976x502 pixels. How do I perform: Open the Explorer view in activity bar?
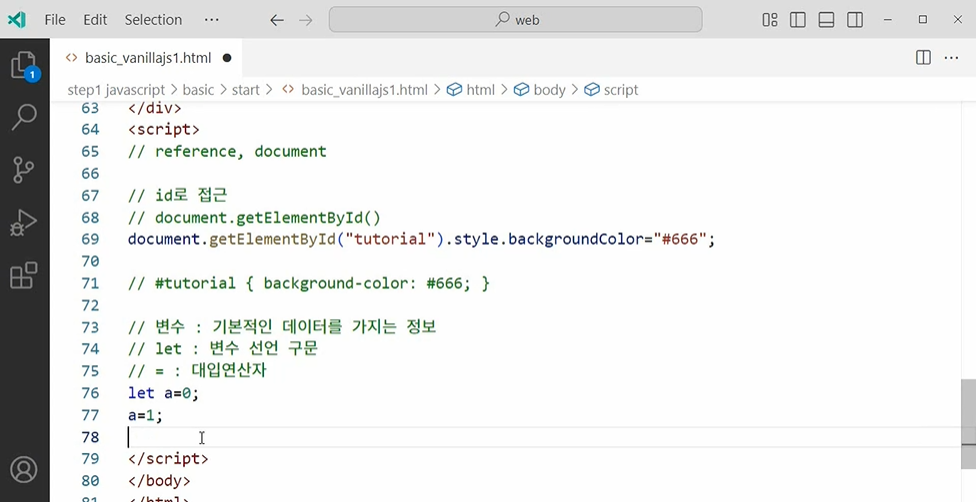point(25,66)
